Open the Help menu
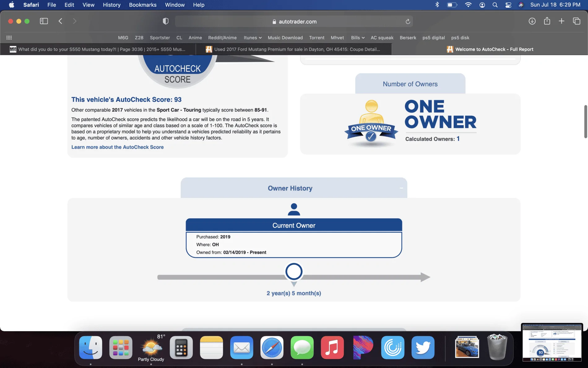The image size is (588, 368). (x=199, y=5)
